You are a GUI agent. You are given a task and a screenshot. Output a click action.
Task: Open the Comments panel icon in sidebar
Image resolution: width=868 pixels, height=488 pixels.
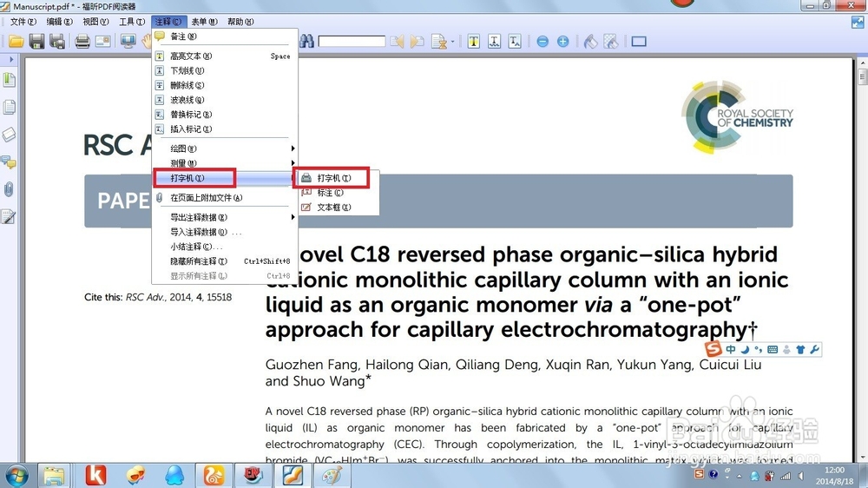click(x=9, y=162)
